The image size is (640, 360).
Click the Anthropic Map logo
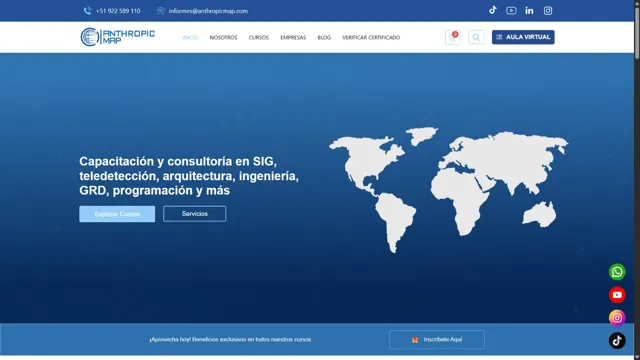[118, 37]
